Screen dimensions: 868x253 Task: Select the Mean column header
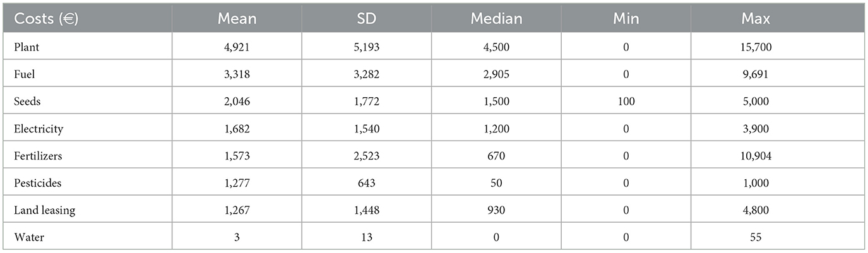[237, 18]
